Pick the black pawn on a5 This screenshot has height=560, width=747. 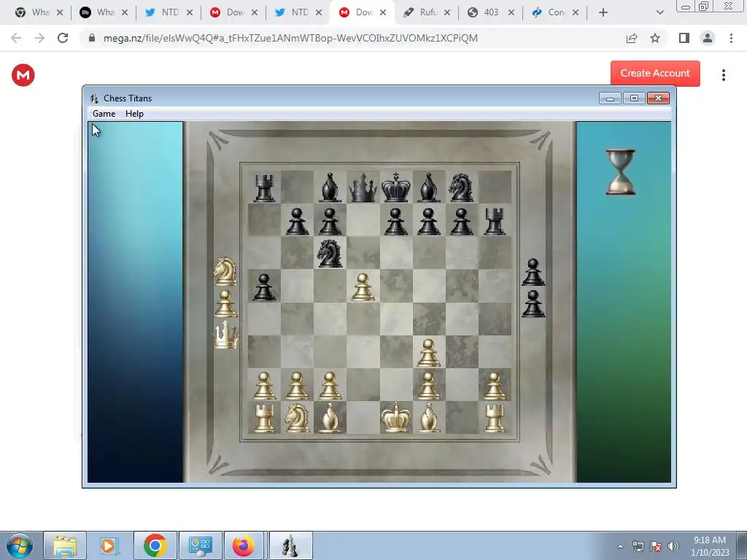pyautogui.click(x=264, y=287)
